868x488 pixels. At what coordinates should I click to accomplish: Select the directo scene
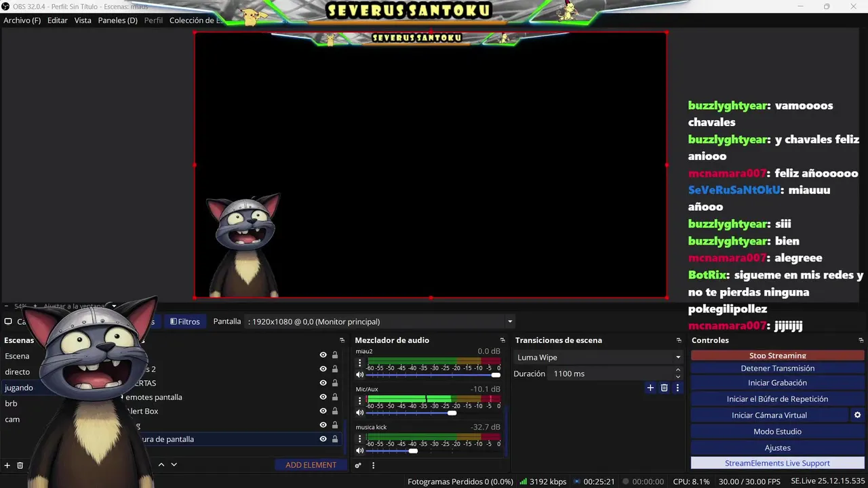click(x=18, y=371)
